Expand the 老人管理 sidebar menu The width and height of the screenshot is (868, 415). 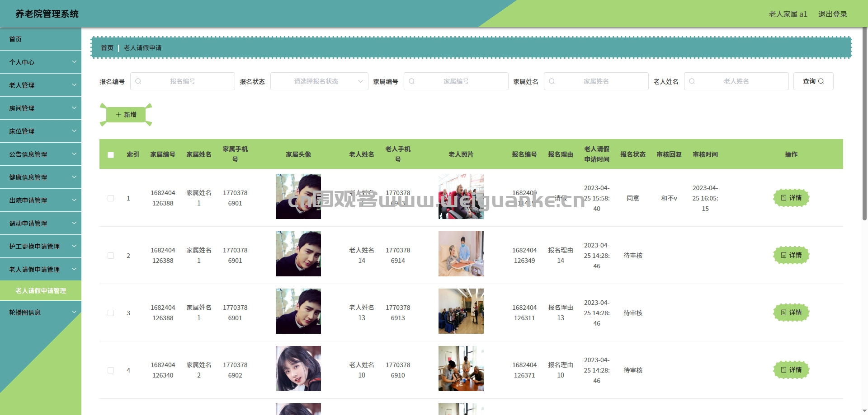tap(41, 85)
